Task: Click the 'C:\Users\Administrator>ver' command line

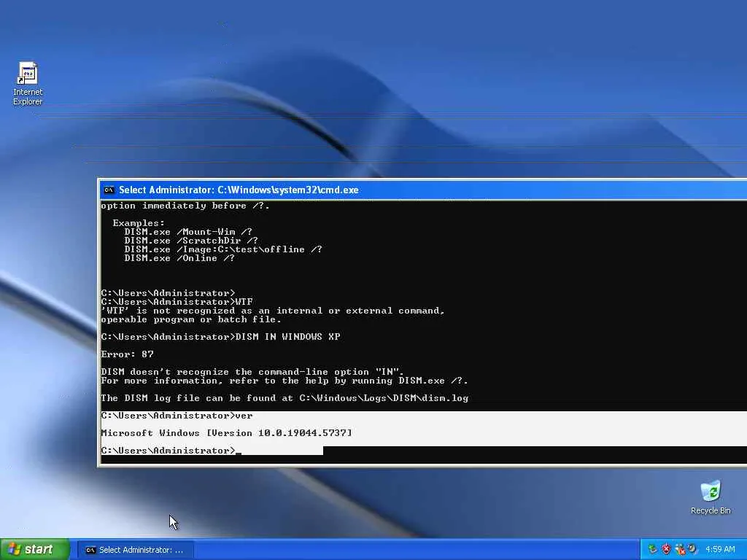Action: [177, 416]
